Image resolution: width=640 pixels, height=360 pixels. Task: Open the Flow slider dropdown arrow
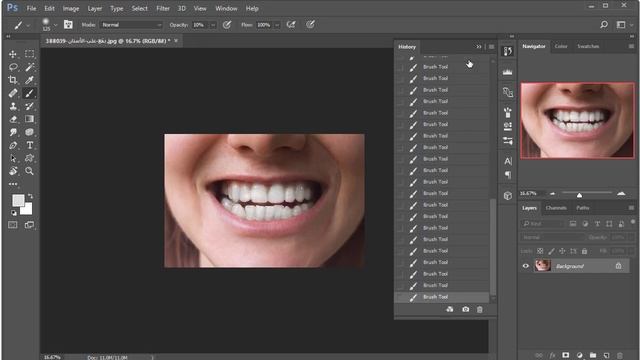[x=277, y=25]
